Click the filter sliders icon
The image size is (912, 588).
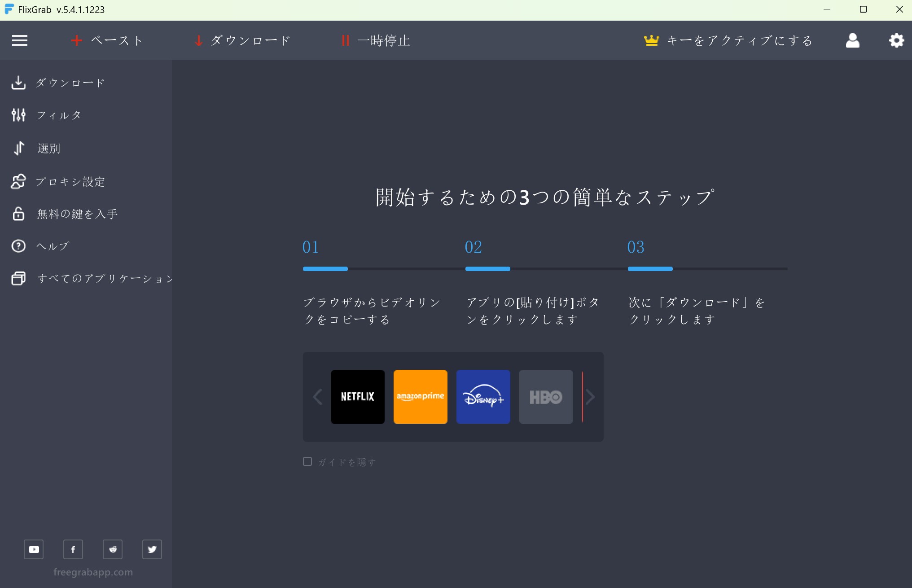[x=18, y=115]
